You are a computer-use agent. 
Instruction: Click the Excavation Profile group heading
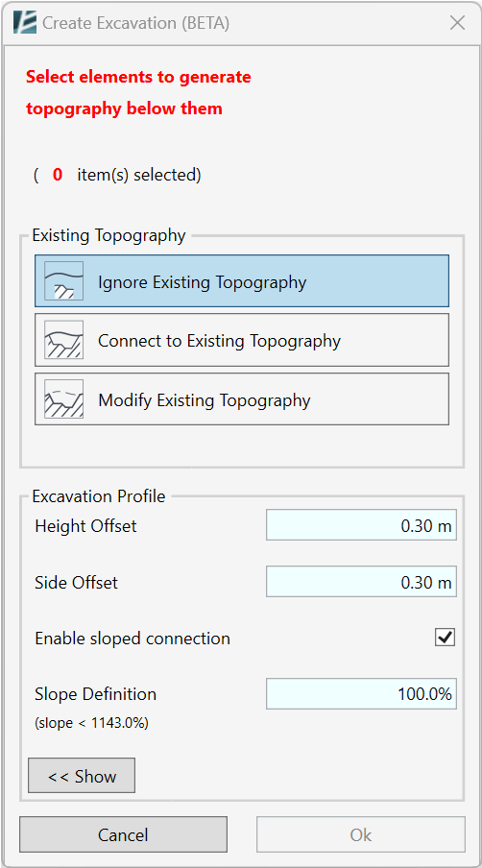point(99,496)
